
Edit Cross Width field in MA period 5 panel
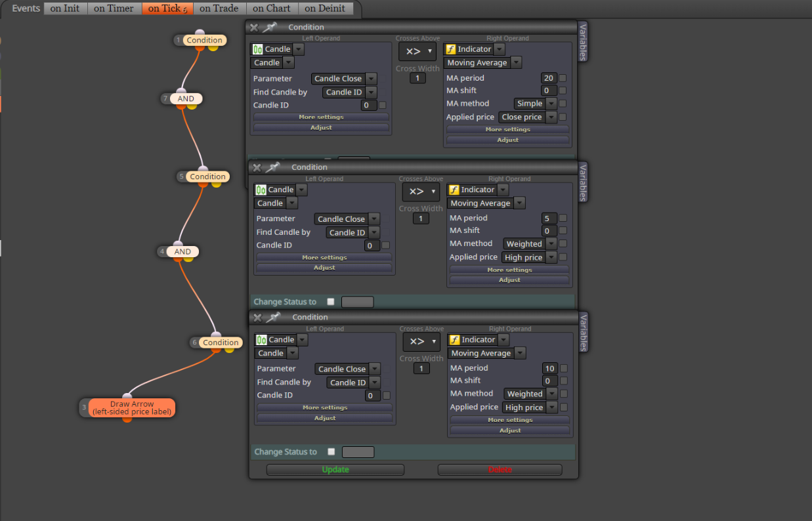tap(421, 219)
